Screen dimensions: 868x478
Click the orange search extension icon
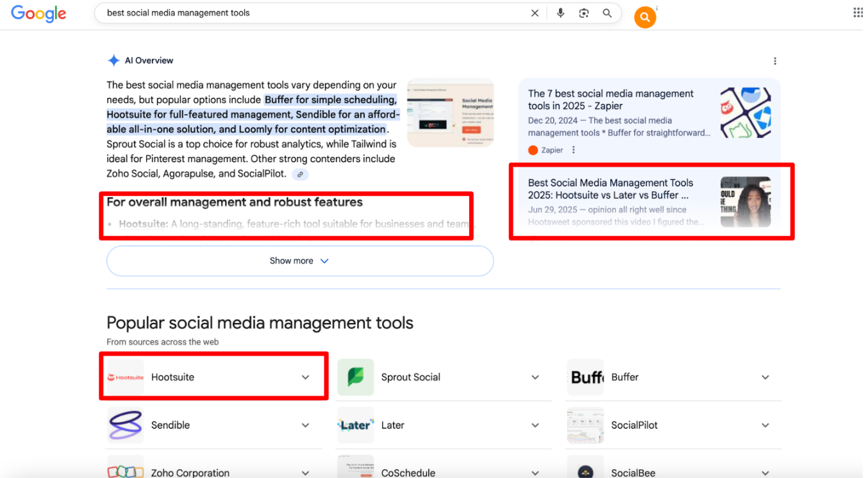645,17
